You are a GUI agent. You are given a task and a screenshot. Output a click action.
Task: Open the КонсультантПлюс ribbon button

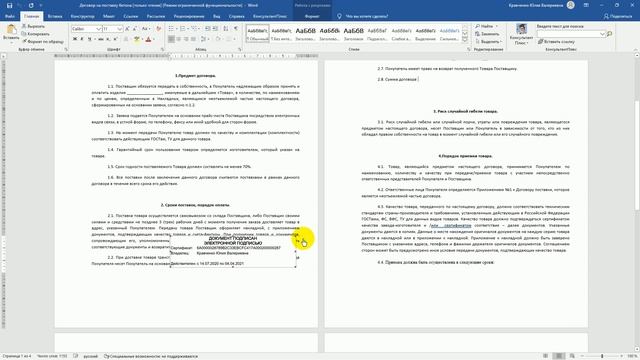(x=521, y=34)
